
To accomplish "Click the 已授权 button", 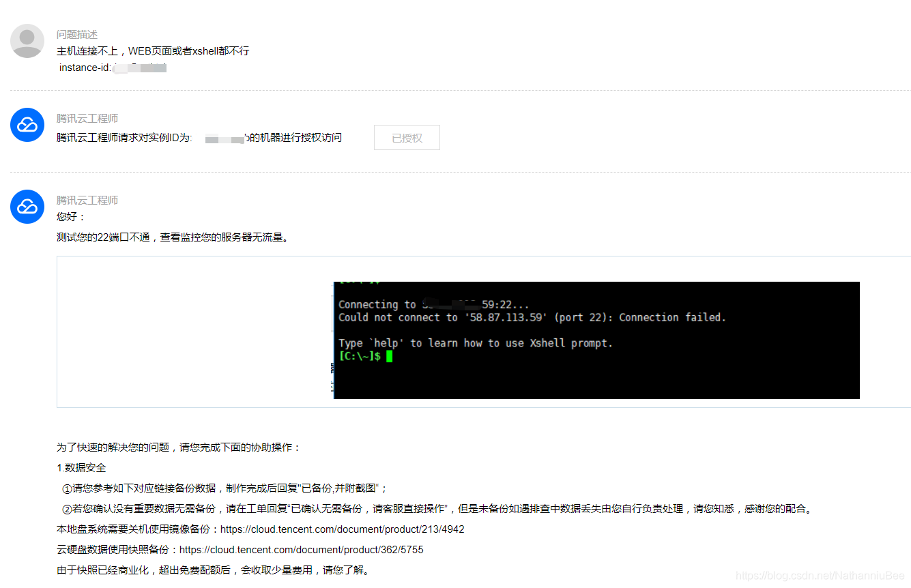I will 407,138.
